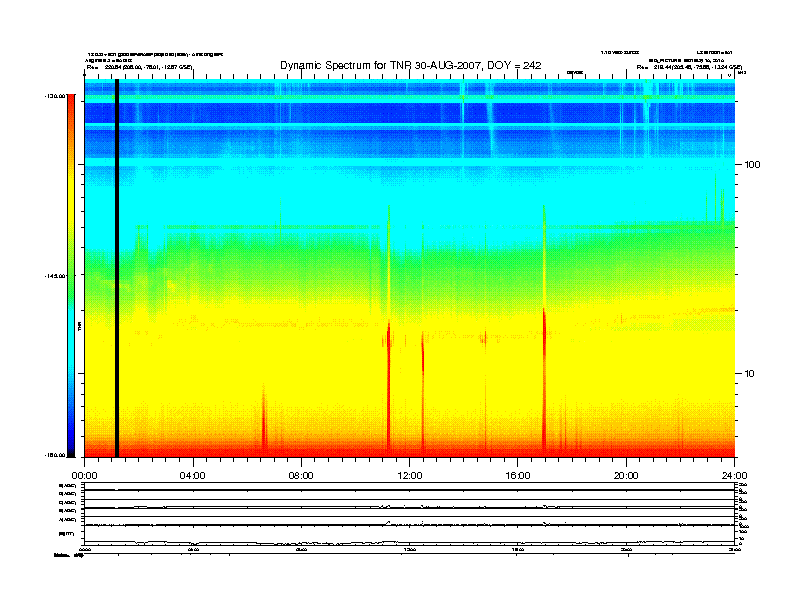Click the 12:00 time axis label
The image size is (792, 612).
point(410,476)
